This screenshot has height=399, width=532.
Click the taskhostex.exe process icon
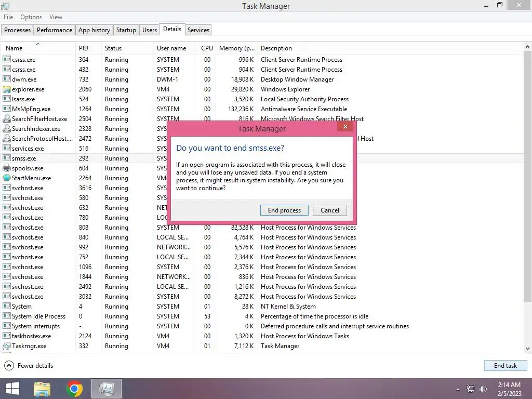(x=6, y=336)
